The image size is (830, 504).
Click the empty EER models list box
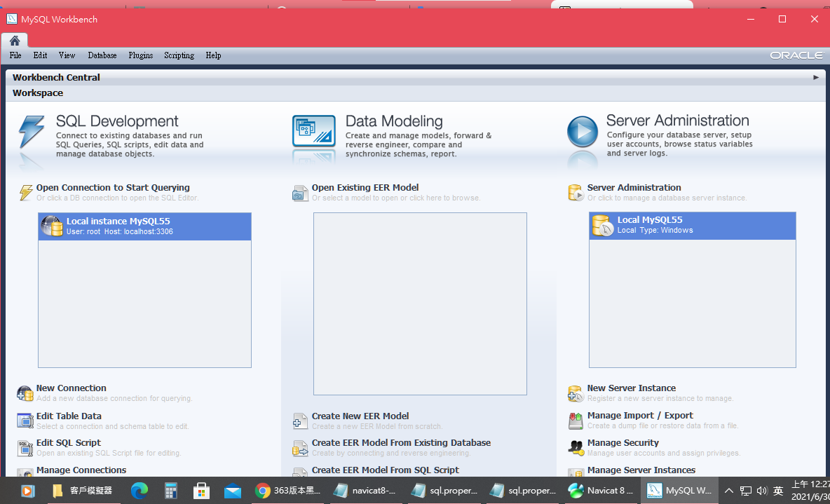point(421,304)
